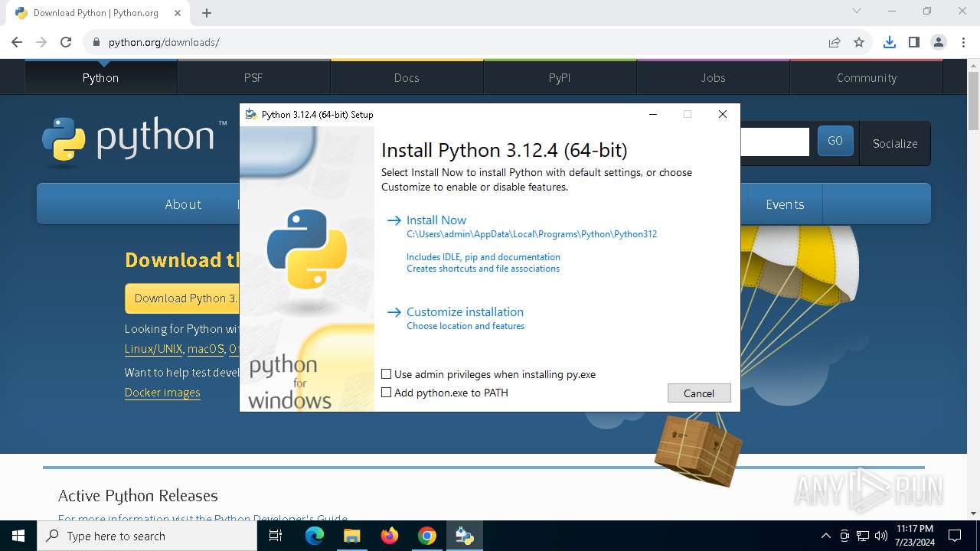Open a new browser tab

(207, 13)
